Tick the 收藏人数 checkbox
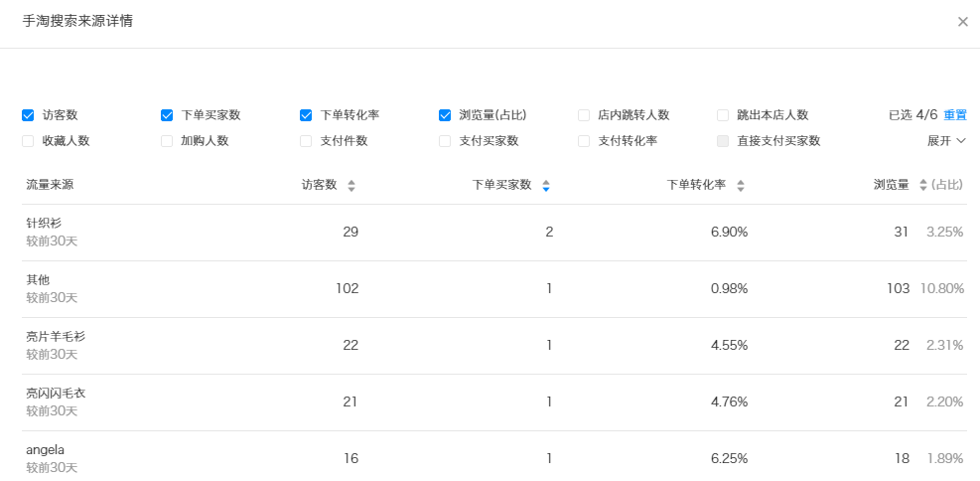The height and width of the screenshot is (481, 980). tap(28, 141)
